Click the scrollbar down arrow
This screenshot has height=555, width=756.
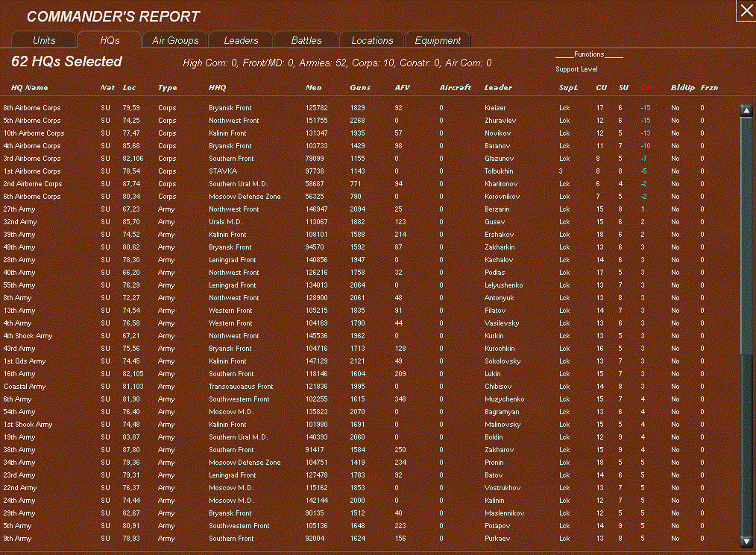point(746,542)
